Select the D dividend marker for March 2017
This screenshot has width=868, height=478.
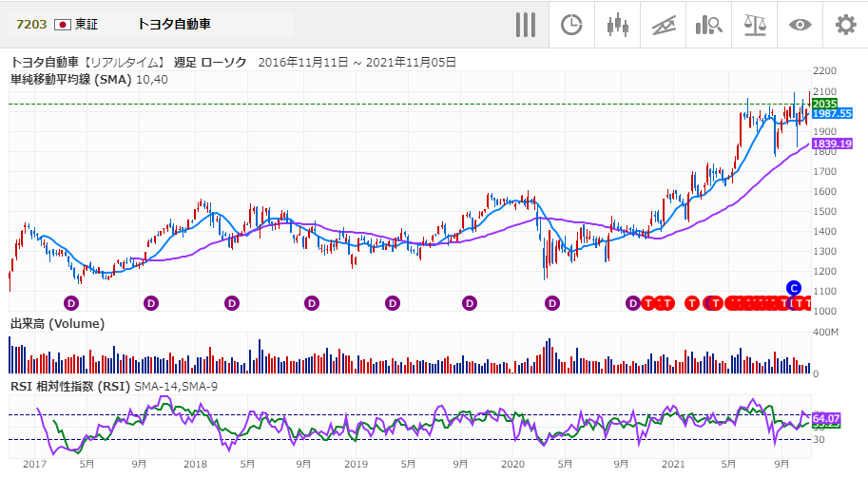pyautogui.click(x=71, y=303)
